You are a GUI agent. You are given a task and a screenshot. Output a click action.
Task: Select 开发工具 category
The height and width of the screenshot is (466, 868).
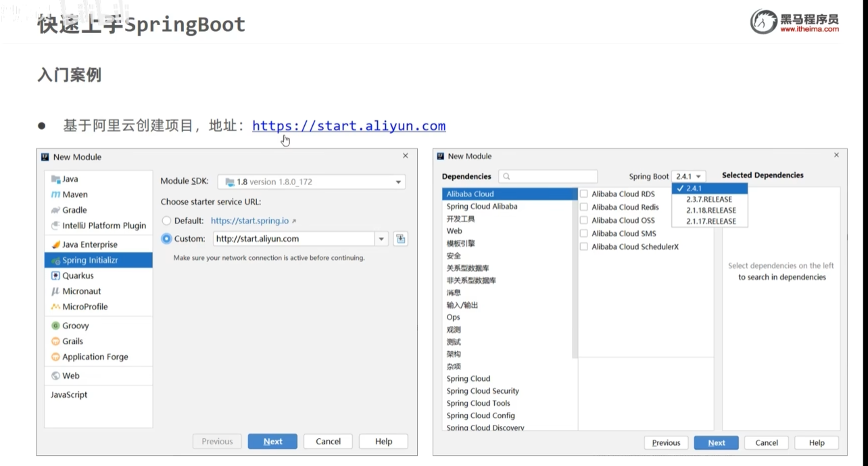pos(508,219)
